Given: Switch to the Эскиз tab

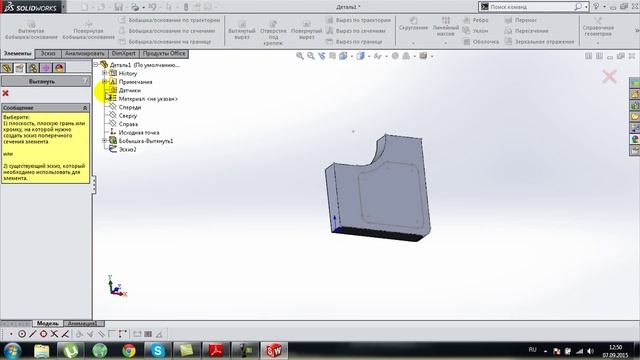Looking at the screenshot, I should (48, 53).
